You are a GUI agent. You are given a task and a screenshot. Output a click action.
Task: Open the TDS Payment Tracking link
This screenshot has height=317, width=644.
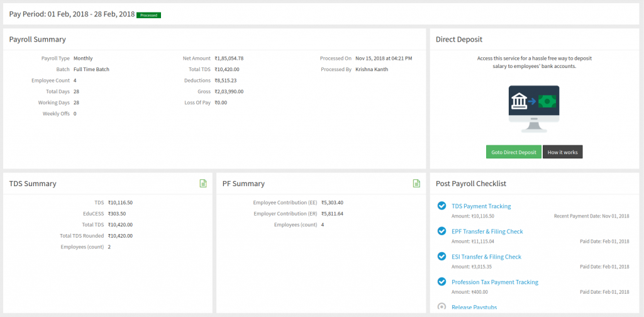[481, 206]
